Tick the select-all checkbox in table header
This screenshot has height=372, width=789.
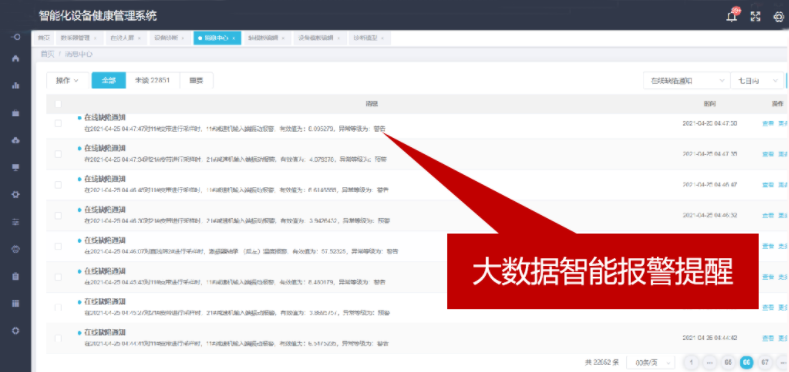58,104
